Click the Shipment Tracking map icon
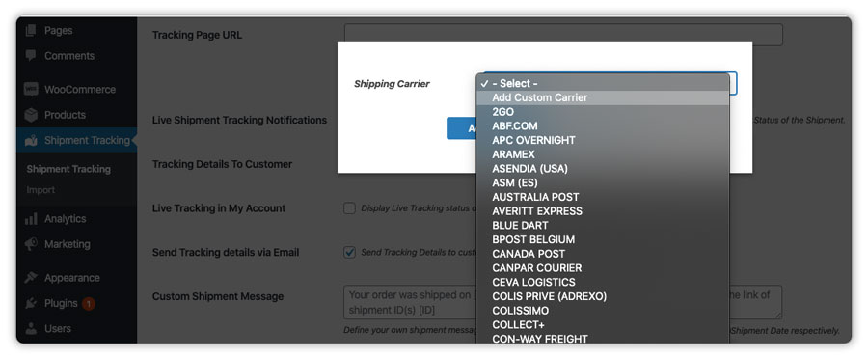This screenshot has height=358, width=868. 31,140
